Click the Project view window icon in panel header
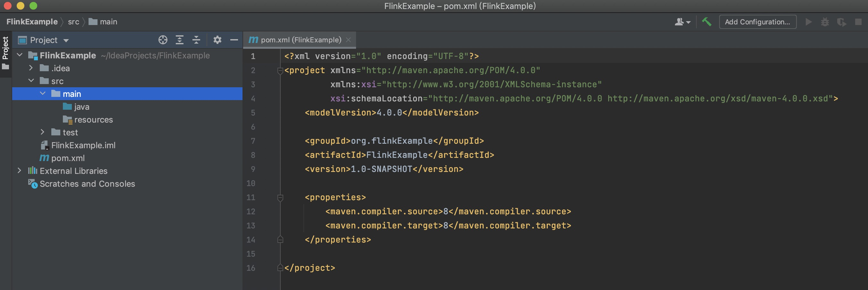Image resolution: width=868 pixels, height=290 pixels. tap(22, 40)
